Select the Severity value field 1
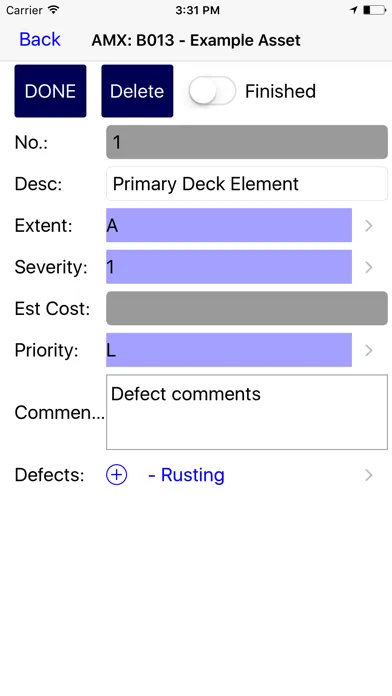 click(x=229, y=267)
